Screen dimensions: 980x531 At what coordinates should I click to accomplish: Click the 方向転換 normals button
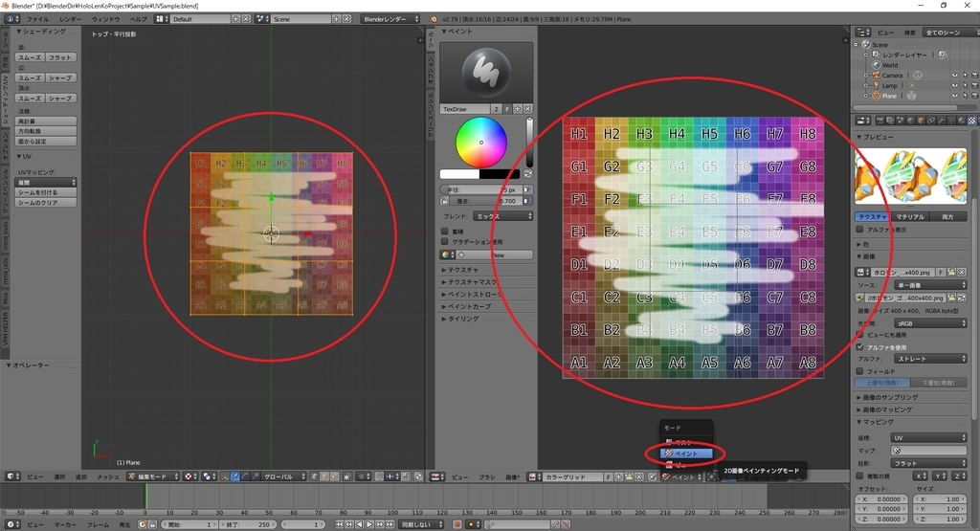[46, 131]
